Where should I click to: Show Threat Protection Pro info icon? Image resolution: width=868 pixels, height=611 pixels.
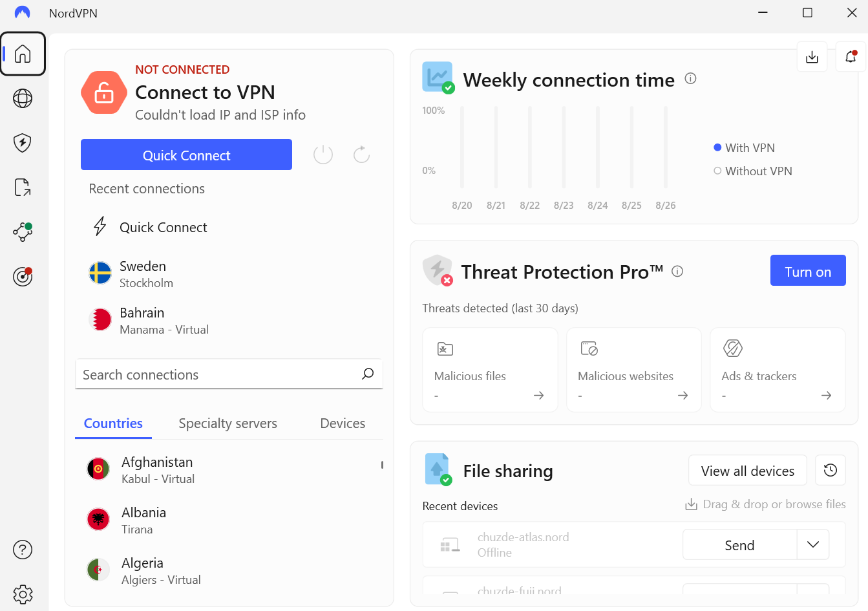pyautogui.click(x=677, y=272)
